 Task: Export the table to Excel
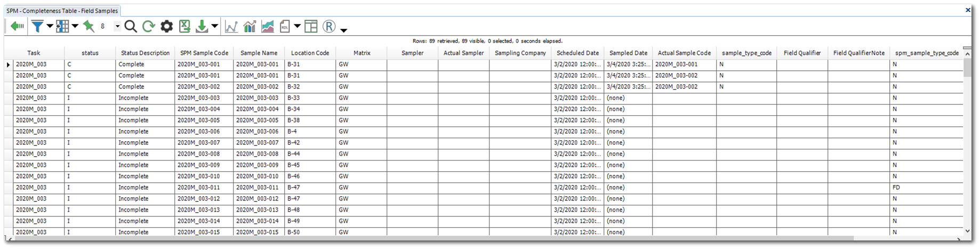click(184, 26)
